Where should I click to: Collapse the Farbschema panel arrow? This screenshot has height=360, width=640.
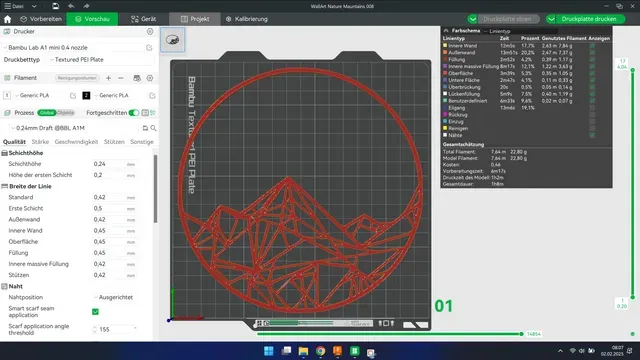click(x=446, y=31)
